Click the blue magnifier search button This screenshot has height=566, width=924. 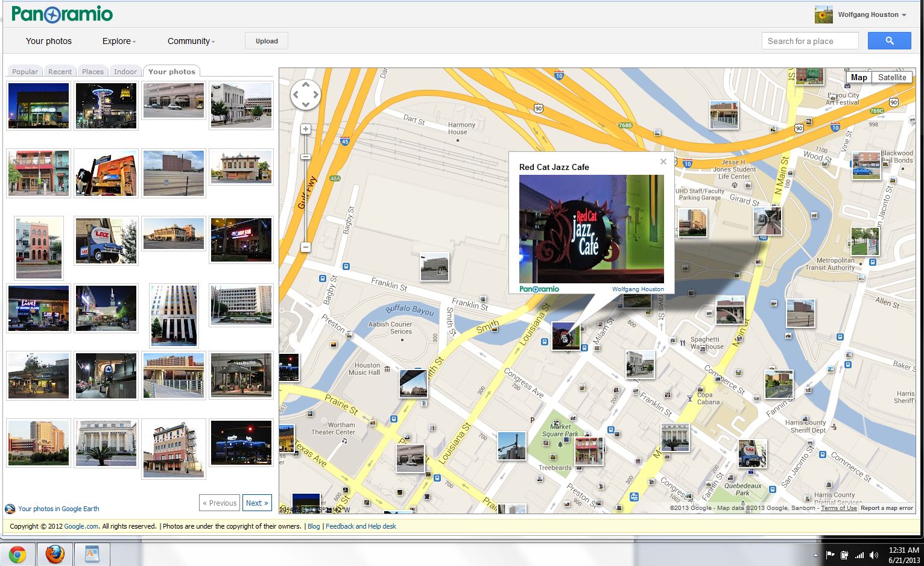click(x=889, y=41)
